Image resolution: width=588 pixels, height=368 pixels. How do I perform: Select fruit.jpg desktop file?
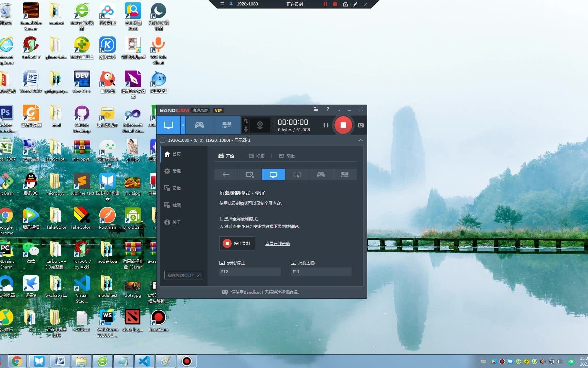pyautogui.click(x=133, y=186)
